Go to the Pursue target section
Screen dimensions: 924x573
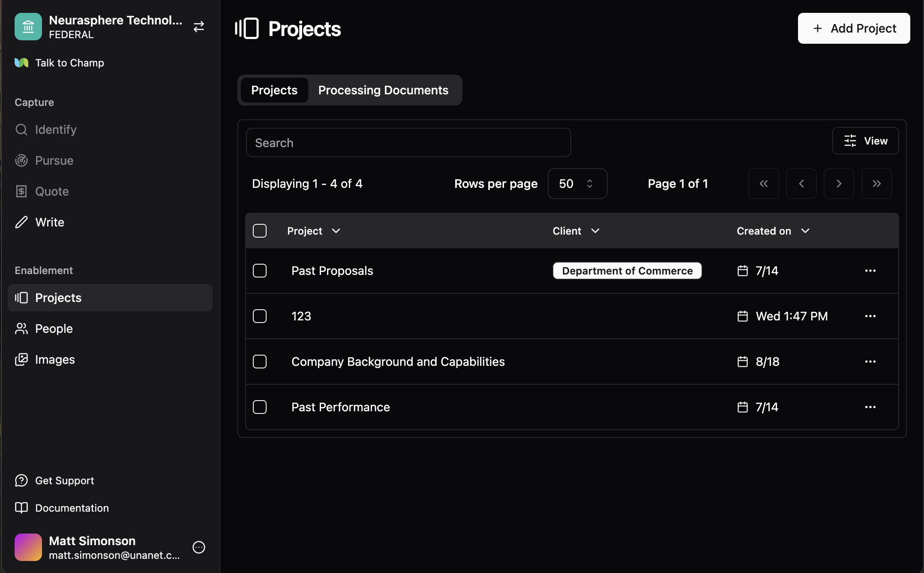[54, 160]
